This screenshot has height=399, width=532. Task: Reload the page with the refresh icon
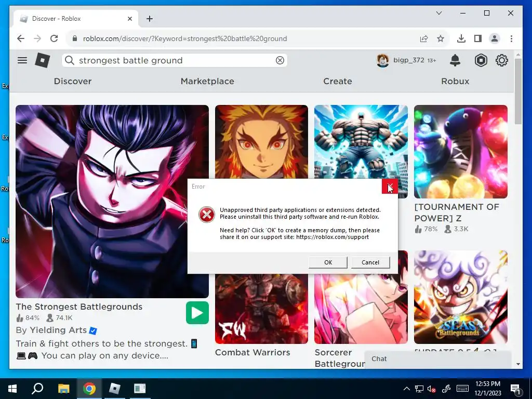click(54, 38)
